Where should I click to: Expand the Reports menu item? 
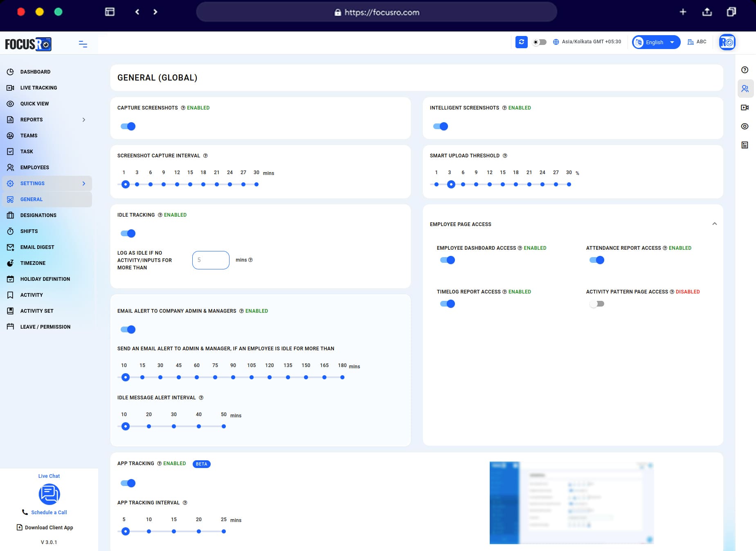[84, 119]
